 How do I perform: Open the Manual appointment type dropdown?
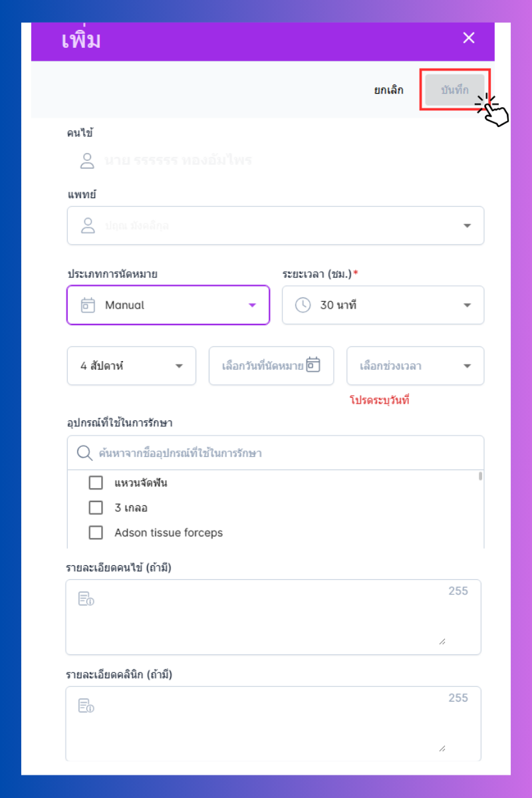coord(252,305)
